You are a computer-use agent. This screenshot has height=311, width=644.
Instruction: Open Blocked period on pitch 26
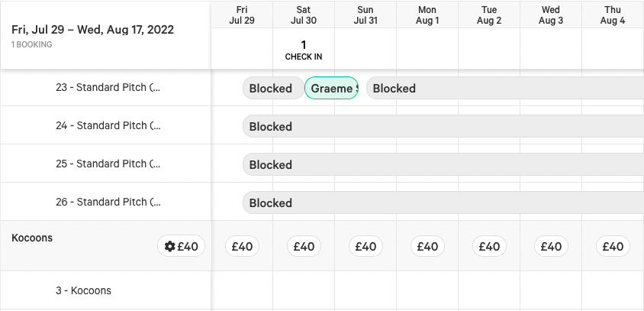tap(443, 202)
